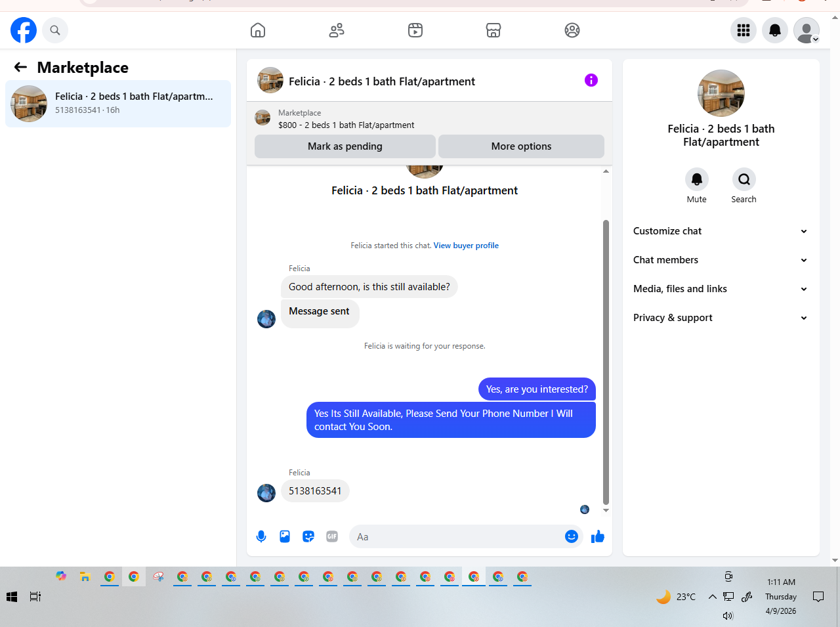The width and height of the screenshot is (840, 627).
Task: Toggle conversation info with purple i icon
Action: coord(591,80)
